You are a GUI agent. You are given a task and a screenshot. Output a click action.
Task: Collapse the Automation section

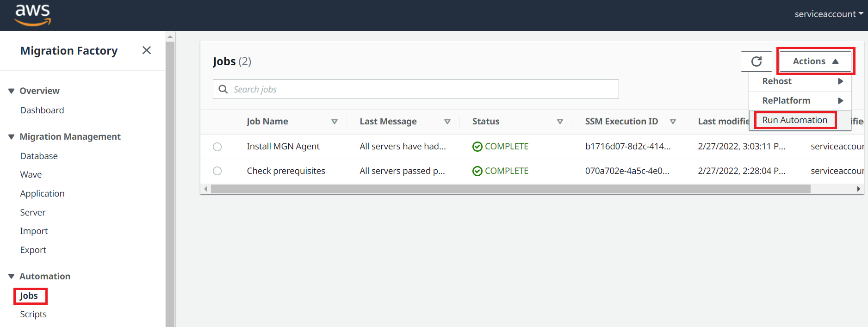point(11,277)
